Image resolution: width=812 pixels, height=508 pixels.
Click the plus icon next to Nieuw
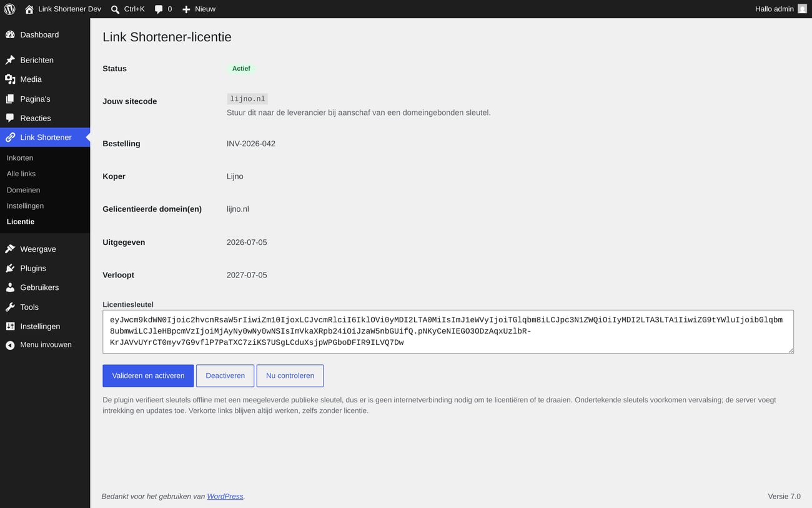click(186, 9)
